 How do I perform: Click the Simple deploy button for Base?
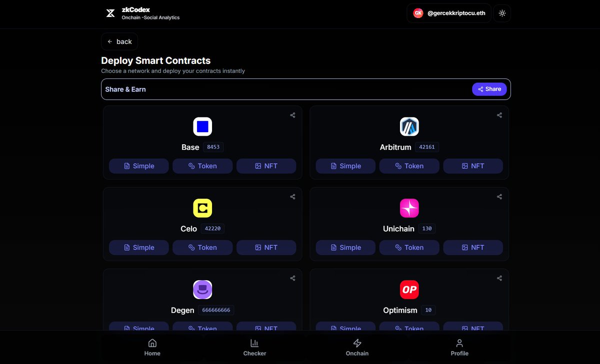click(138, 166)
